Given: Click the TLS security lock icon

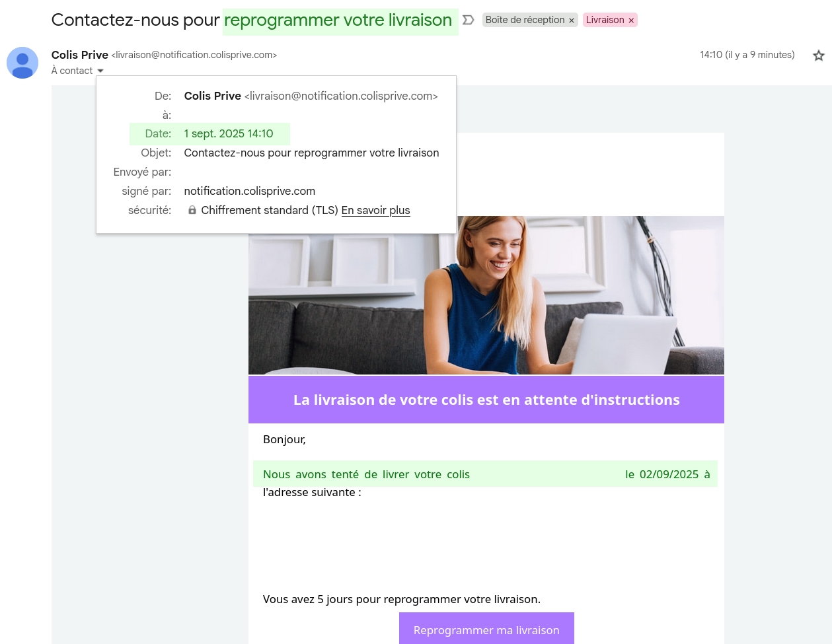Looking at the screenshot, I should 192,210.
